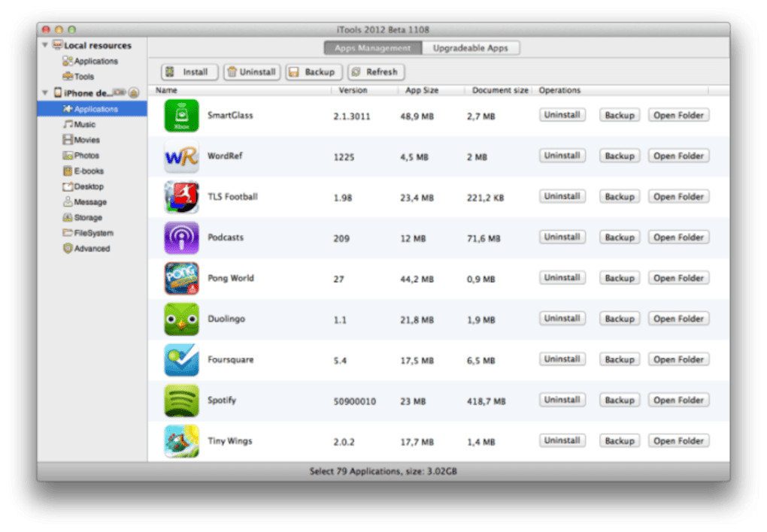Viewport: 767px width, 532px height.
Task: Backup the WordRef app
Action: 620,156
